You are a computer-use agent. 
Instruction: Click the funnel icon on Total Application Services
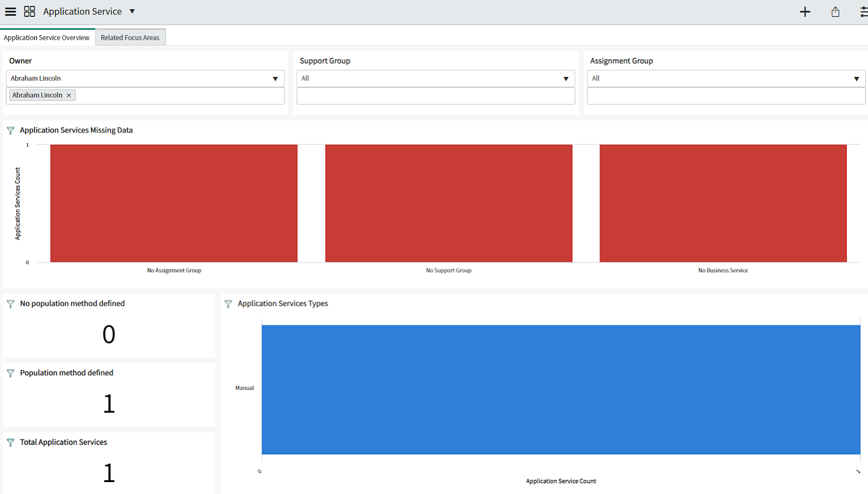click(10, 442)
